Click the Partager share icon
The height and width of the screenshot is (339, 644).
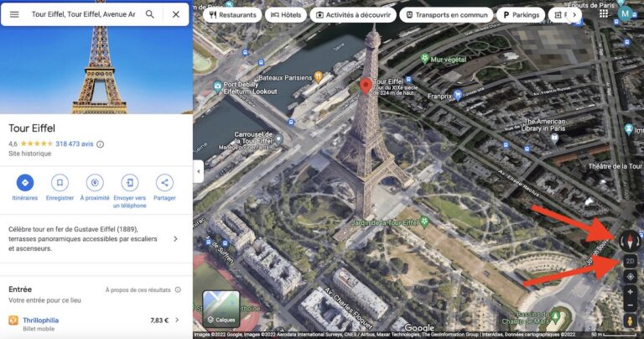[164, 182]
